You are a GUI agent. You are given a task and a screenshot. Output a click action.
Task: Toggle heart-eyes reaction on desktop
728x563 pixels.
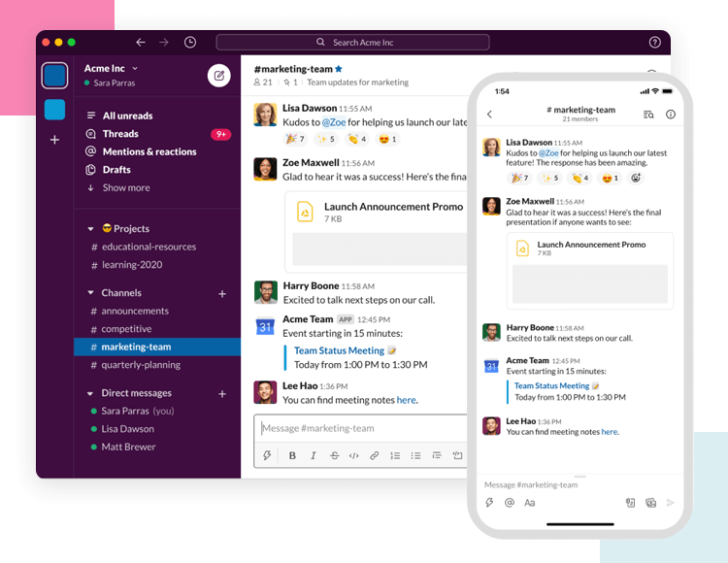387,139
